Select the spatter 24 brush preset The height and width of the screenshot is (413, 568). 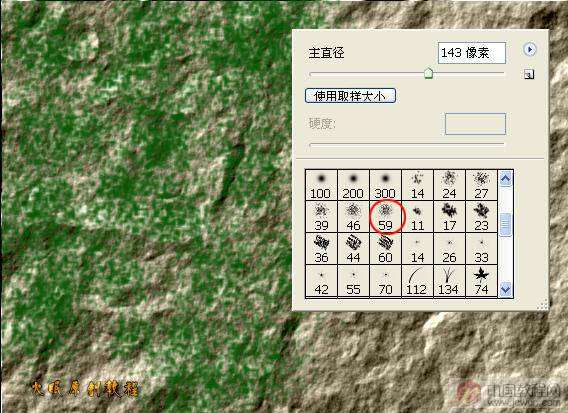pyautogui.click(x=449, y=185)
